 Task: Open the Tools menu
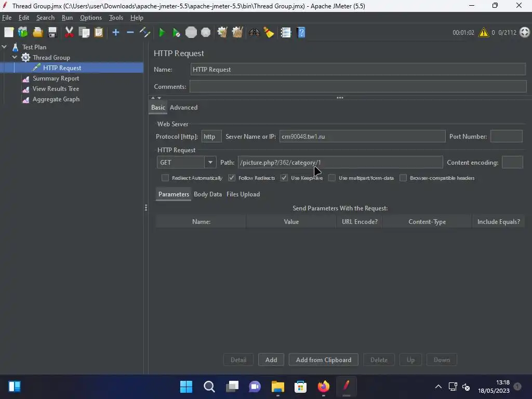tap(116, 18)
